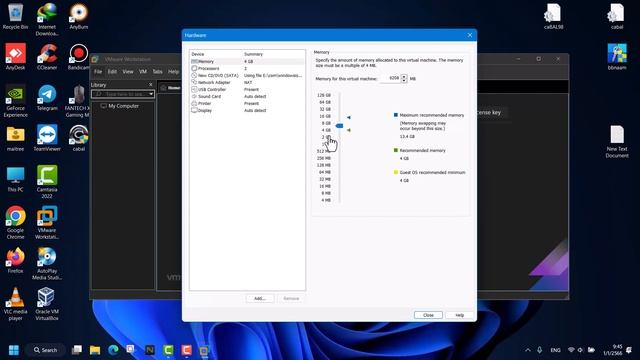Viewport: 640px width, 360px height.
Task: Open the cabAL98 file icon
Action: [553, 17]
